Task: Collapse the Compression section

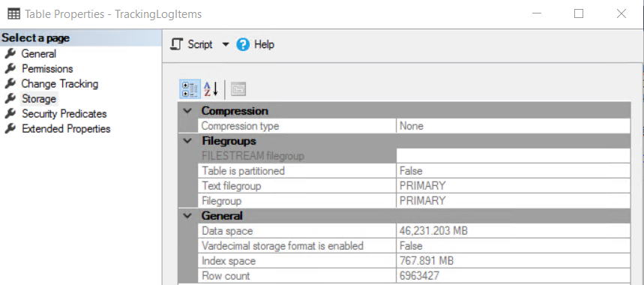Action: coord(187,111)
